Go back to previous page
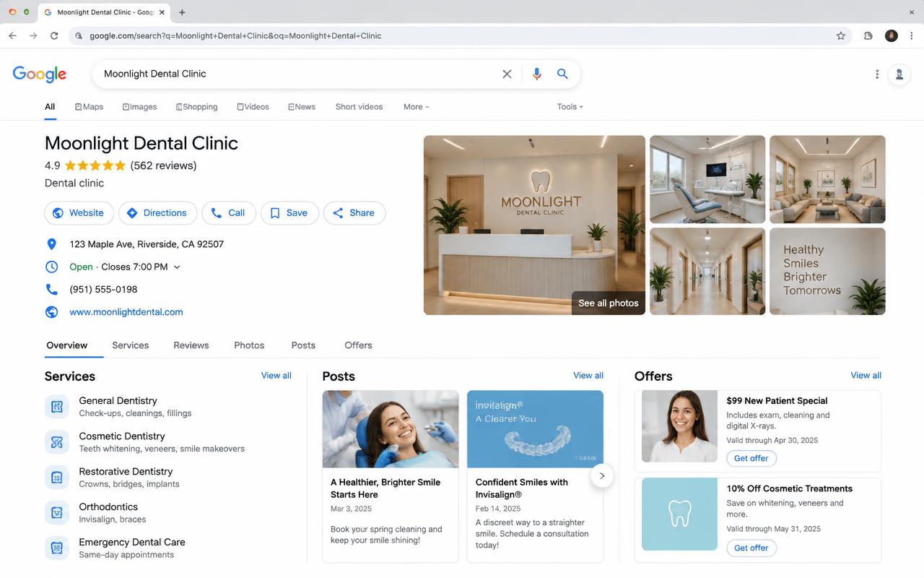Screen dimensions: 924x578 pos(12,35)
